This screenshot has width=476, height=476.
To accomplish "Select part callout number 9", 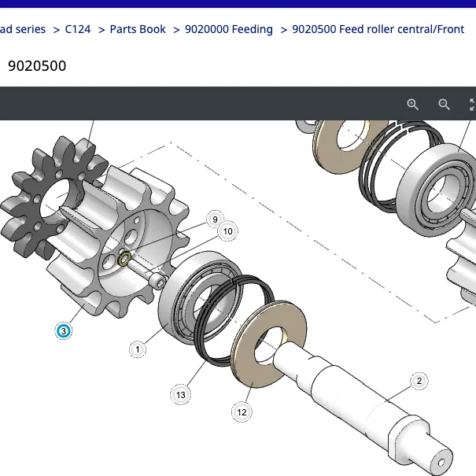I will [x=215, y=219].
